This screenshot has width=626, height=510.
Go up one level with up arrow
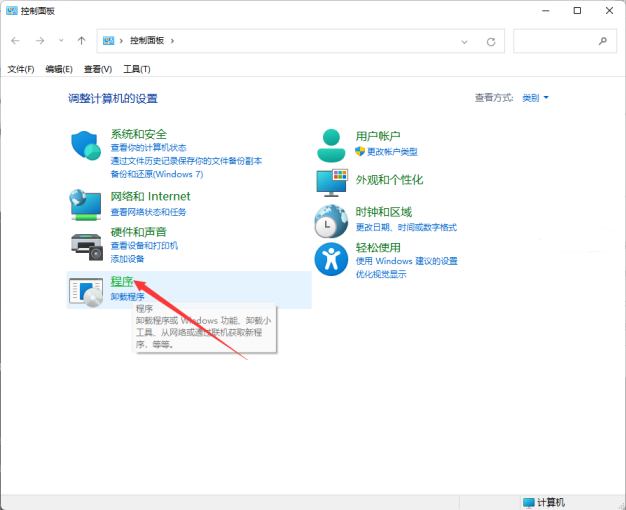tap(82, 41)
